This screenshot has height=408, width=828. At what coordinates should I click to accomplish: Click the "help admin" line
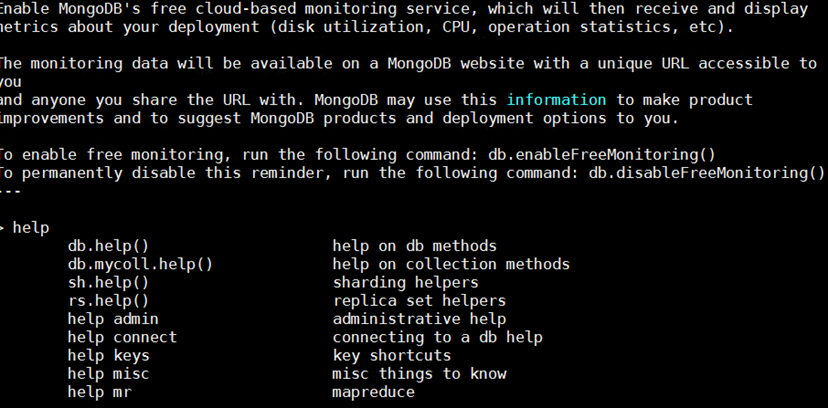coord(113,319)
